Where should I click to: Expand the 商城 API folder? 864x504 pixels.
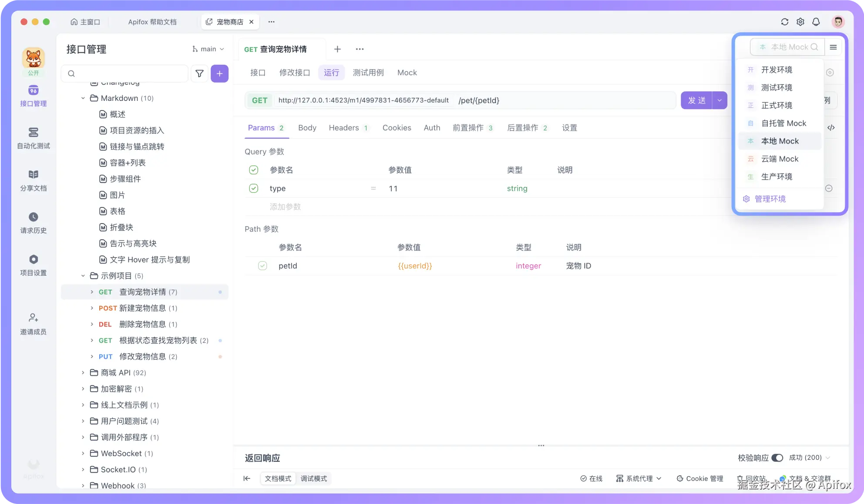tap(83, 373)
